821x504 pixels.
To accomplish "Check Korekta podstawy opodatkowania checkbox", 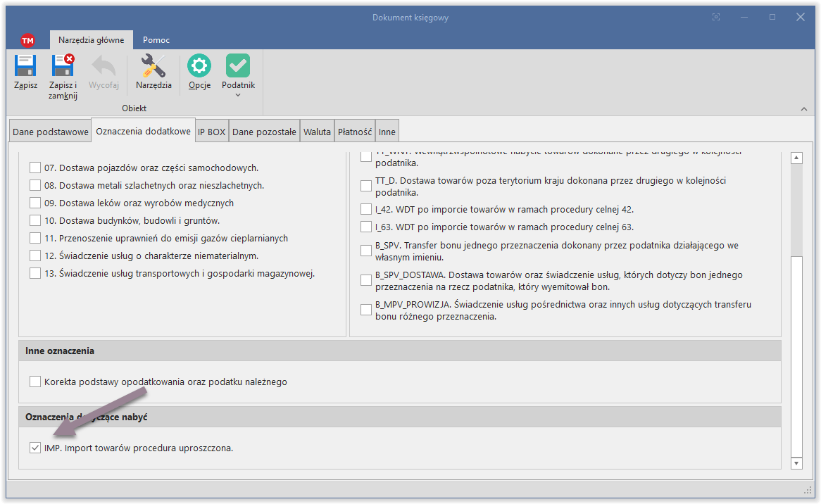I will (x=35, y=382).
